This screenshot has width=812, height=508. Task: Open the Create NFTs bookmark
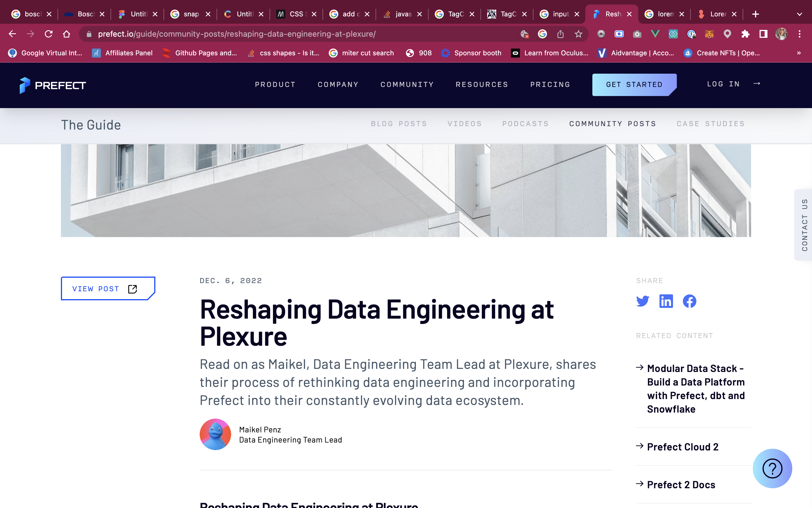(722, 53)
